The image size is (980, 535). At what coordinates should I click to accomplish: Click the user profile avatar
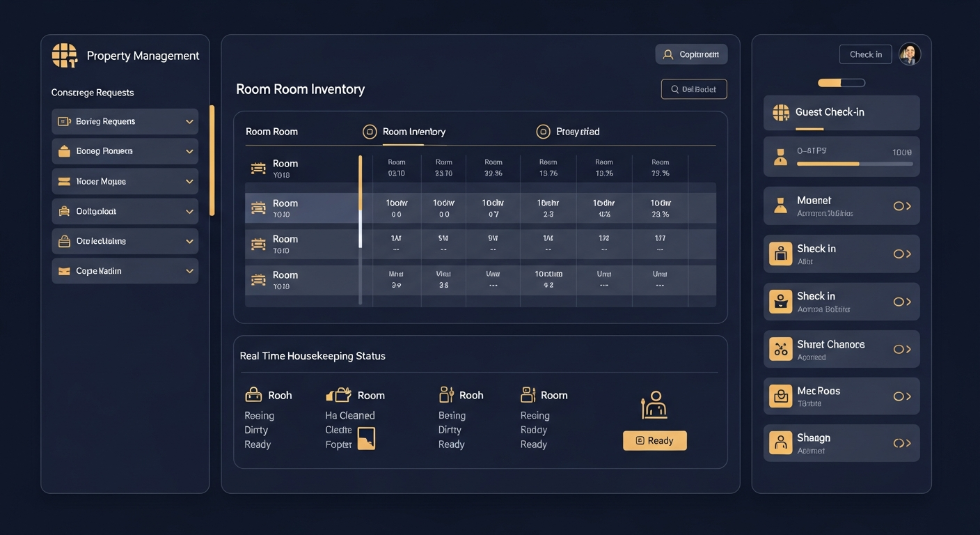pos(909,54)
